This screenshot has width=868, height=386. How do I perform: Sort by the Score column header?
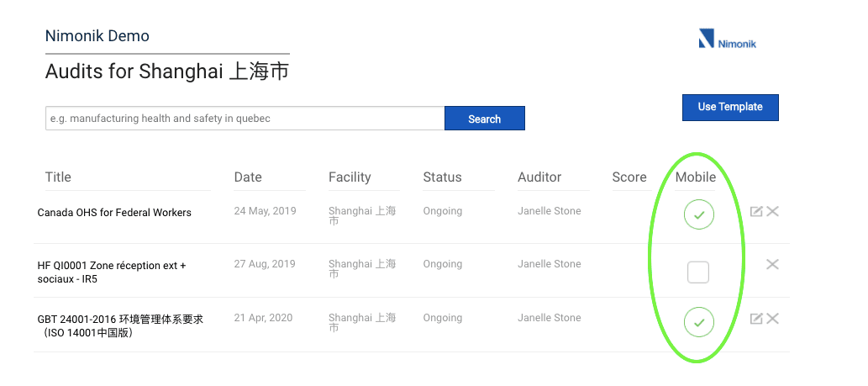point(629,177)
